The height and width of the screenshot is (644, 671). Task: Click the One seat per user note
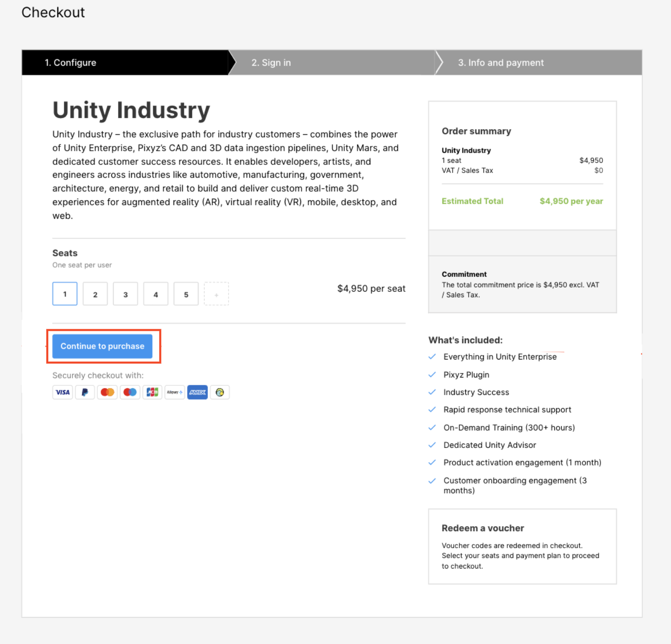tap(82, 265)
